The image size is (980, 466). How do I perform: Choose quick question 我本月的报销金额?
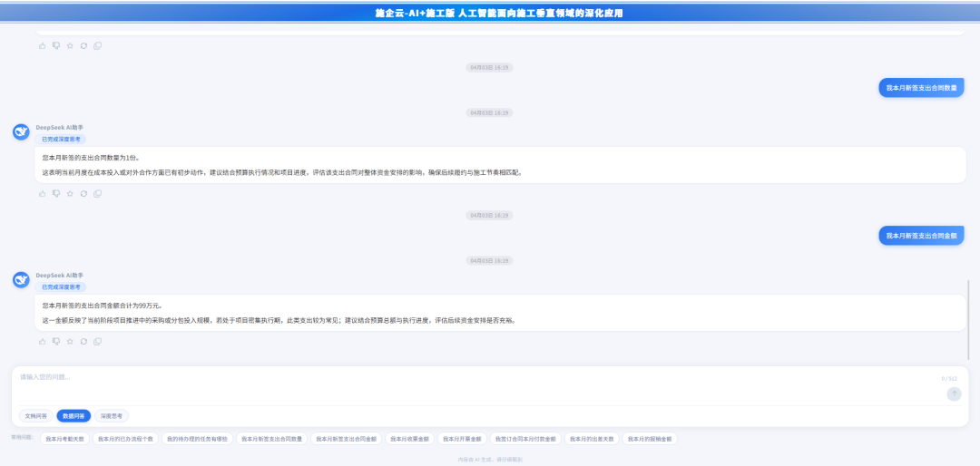click(x=650, y=439)
